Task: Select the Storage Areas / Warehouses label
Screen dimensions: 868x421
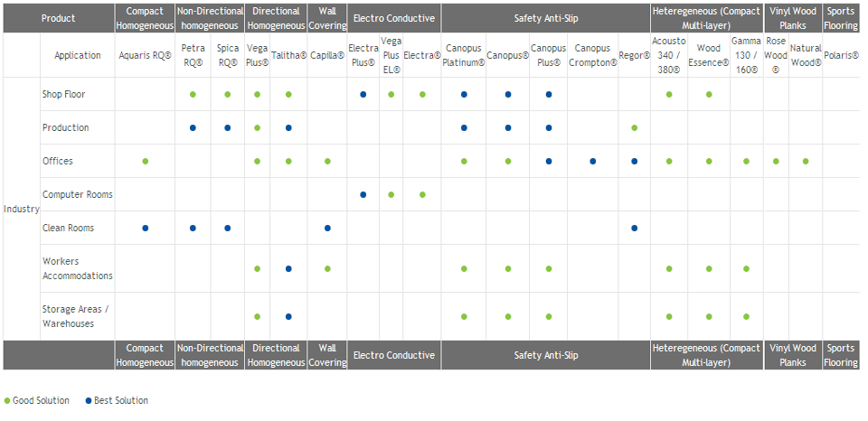Action: (76, 316)
